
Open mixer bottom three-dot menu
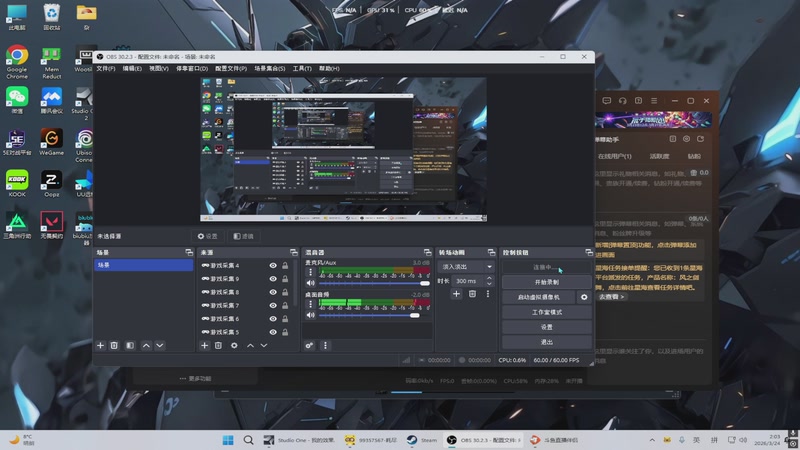pos(325,345)
